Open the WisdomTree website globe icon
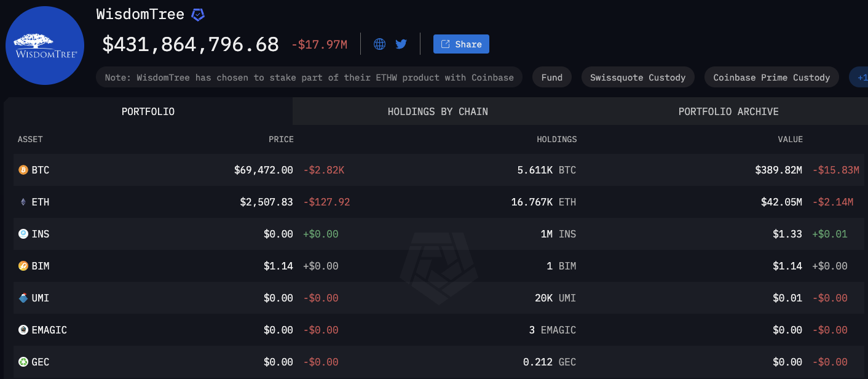868x379 pixels. [x=380, y=44]
